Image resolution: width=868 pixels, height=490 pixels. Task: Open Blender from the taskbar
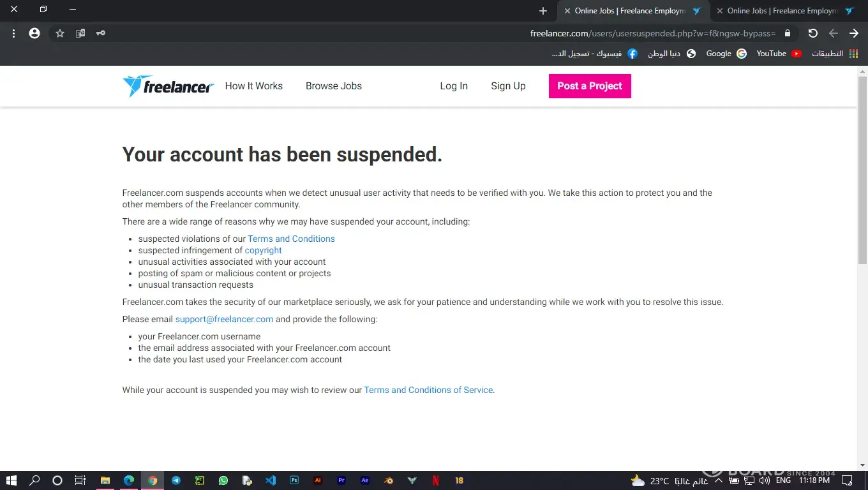[388, 480]
